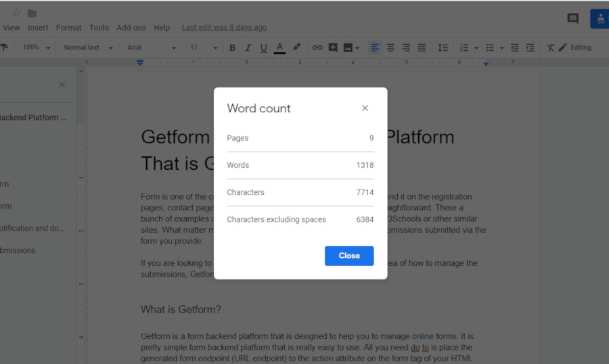Open the 'Last edit was 8 days ago' link
The image size is (609, 364).
coord(224,27)
